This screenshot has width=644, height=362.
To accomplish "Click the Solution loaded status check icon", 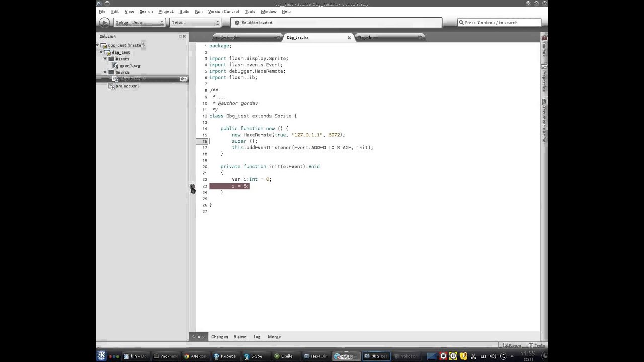I will point(237,23).
